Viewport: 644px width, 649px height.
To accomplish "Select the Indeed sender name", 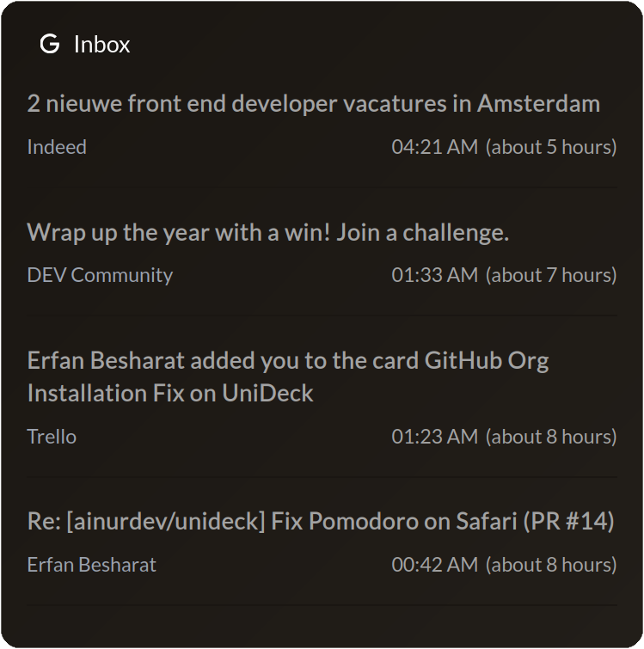I will tap(57, 147).
